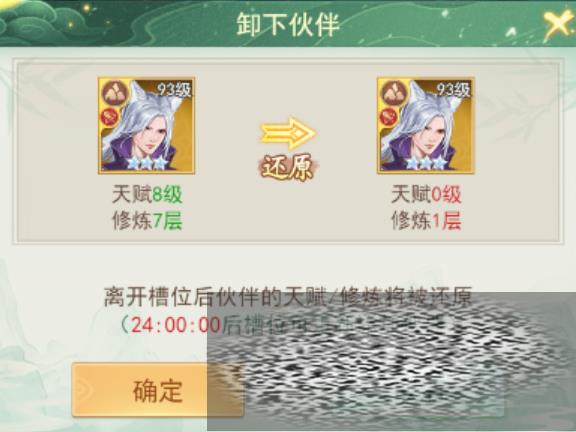Click the 93级 label on left portrait
The height and width of the screenshot is (432, 576).
coord(175,89)
